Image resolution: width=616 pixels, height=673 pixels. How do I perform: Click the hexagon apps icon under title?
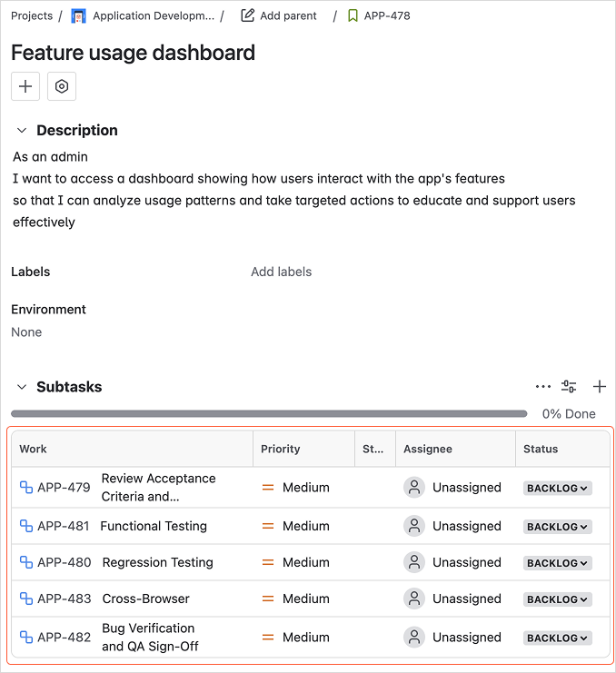(x=62, y=86)
